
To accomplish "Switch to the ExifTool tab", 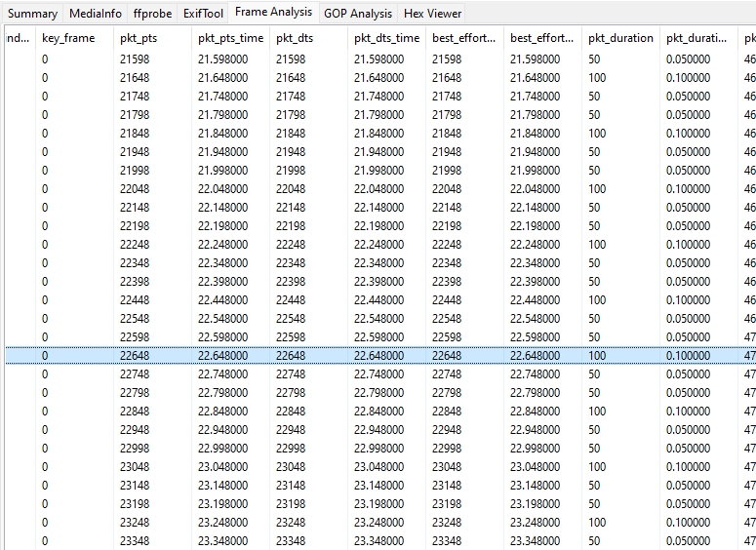I will pos(203,14).
